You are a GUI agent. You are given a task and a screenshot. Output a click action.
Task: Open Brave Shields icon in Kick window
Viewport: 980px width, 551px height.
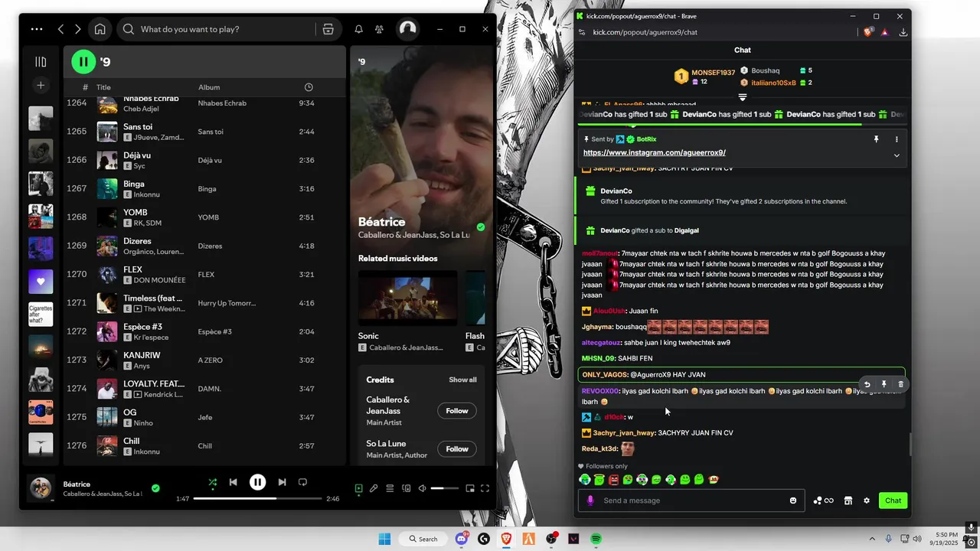pyautogui.click(x=868, y=32)
